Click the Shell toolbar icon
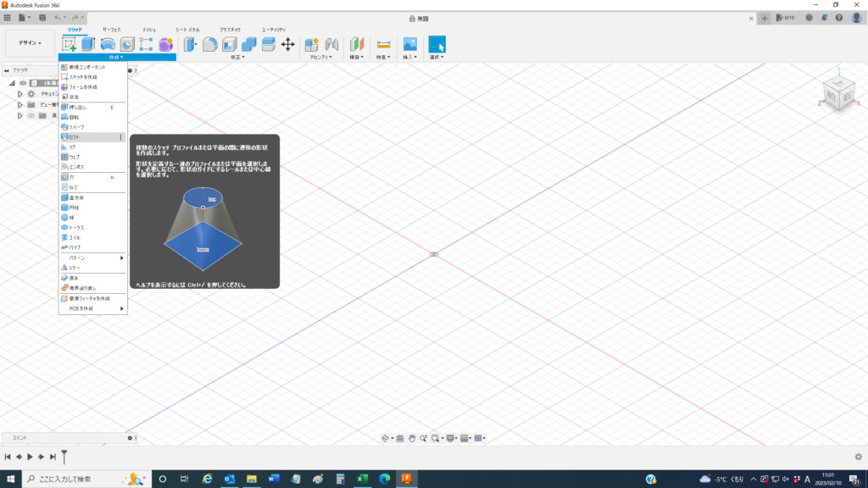The image size is (868, 488). [229, 44]
